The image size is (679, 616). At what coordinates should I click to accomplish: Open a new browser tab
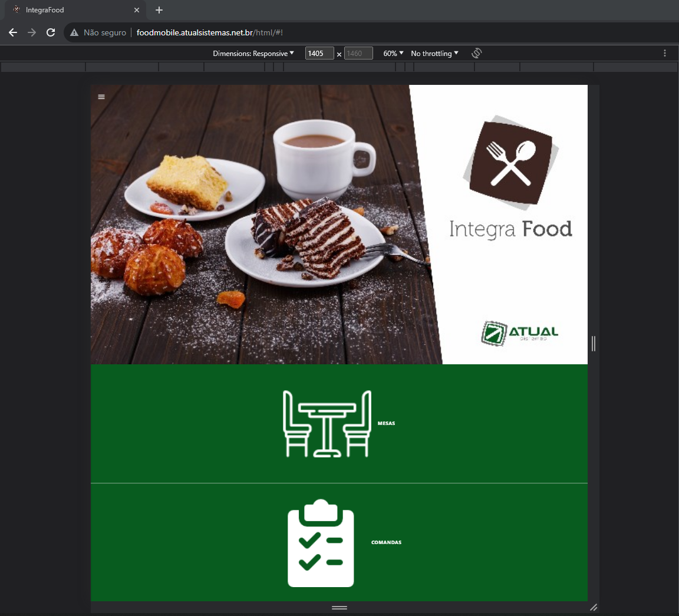(x=159, y=10)
